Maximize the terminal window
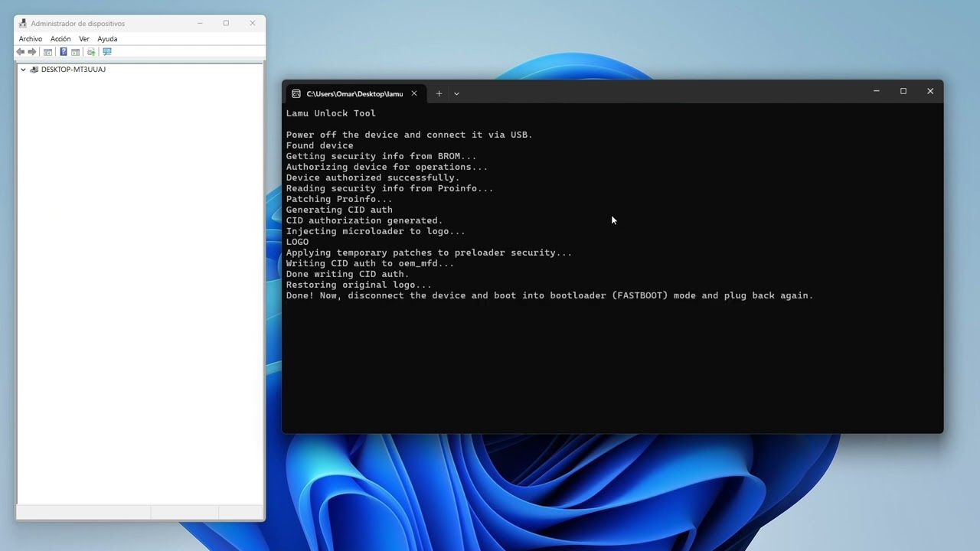 [903, 91]
